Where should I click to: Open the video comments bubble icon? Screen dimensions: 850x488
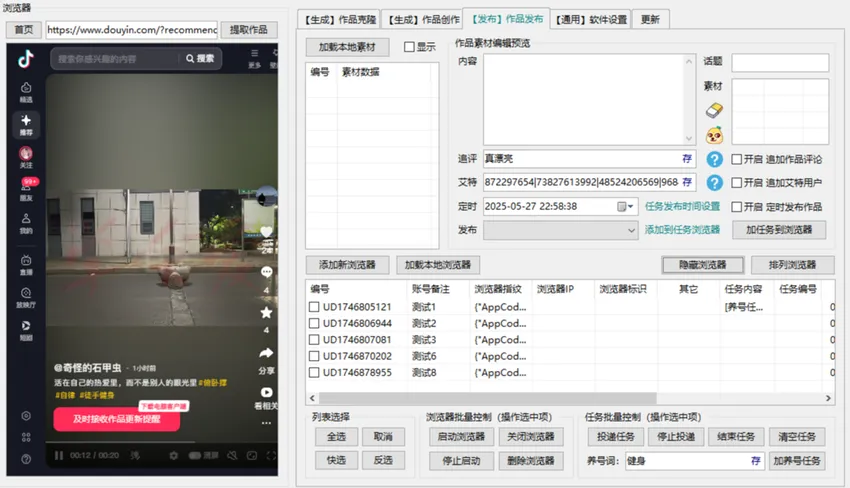pos(266,272)
